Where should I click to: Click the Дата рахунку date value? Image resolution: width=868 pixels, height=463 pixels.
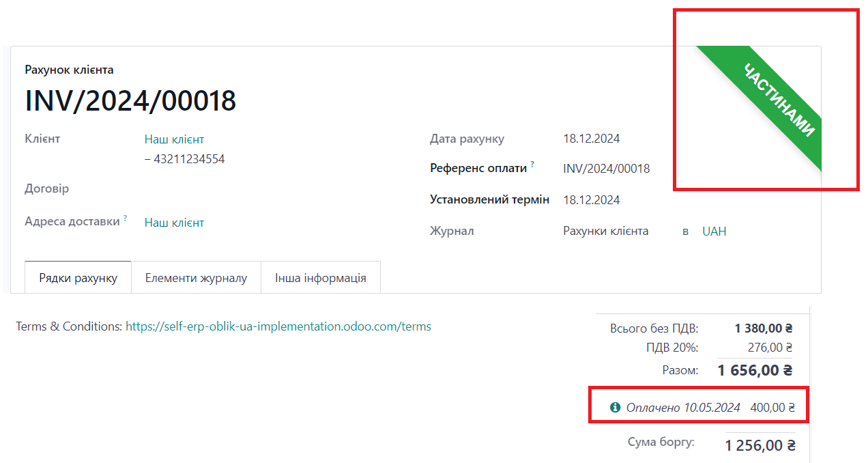591,139
